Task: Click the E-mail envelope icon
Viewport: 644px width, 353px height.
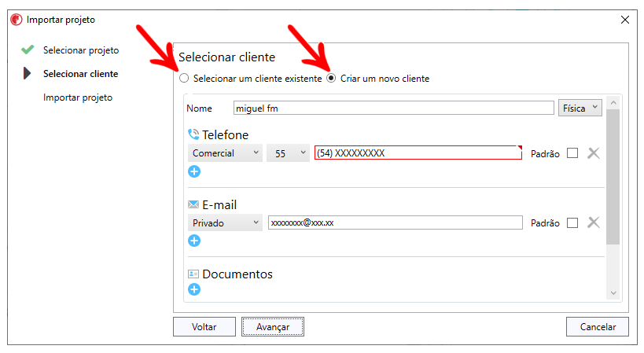Action: 193,204
